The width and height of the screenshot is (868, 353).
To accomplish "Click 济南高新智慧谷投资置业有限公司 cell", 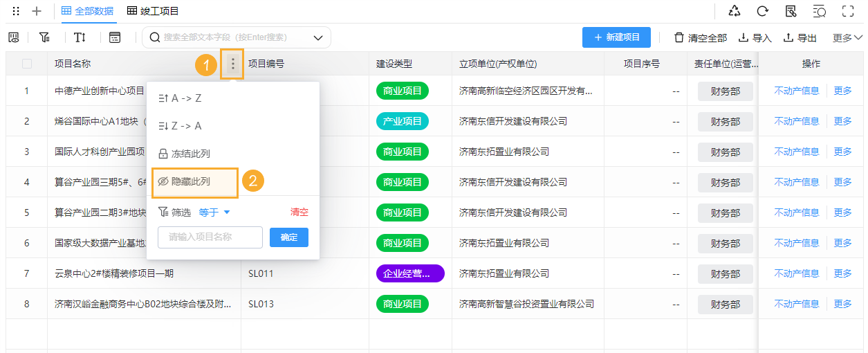I will click(x=526, y=304).
